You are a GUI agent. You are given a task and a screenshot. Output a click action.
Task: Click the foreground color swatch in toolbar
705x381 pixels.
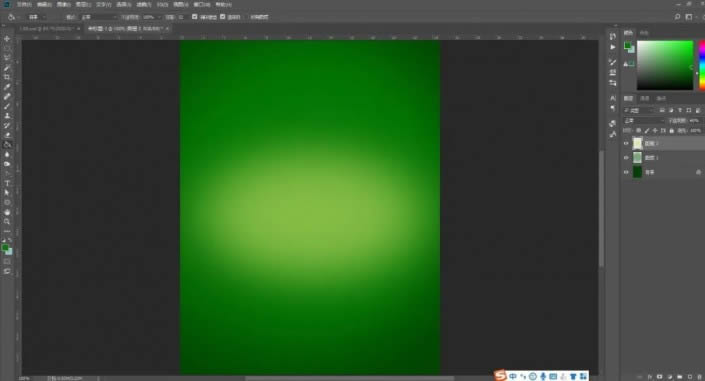5,247
